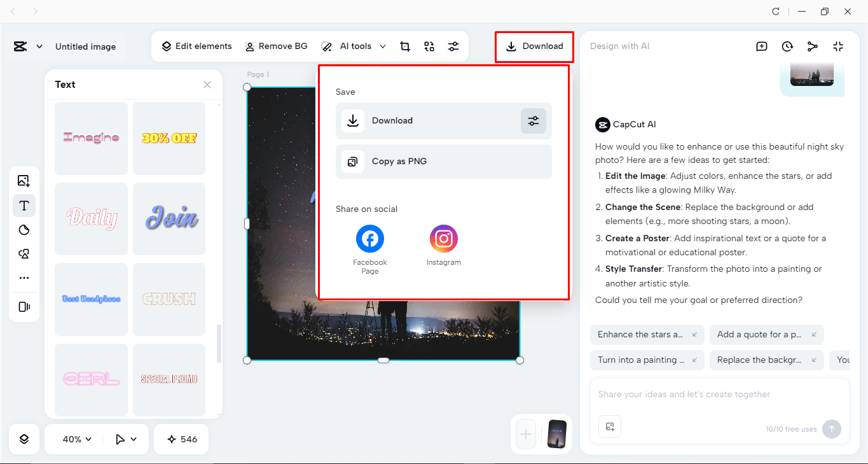Click the Text panel scrollbar
The image size is (868, 464).
219,344
